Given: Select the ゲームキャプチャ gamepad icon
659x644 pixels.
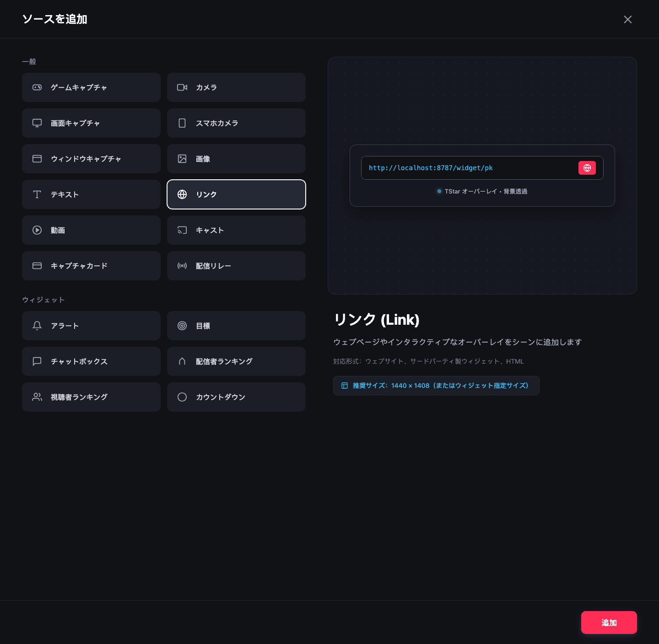Looking at the screenshot, I should pyautogui.click(x=37, y=87).
